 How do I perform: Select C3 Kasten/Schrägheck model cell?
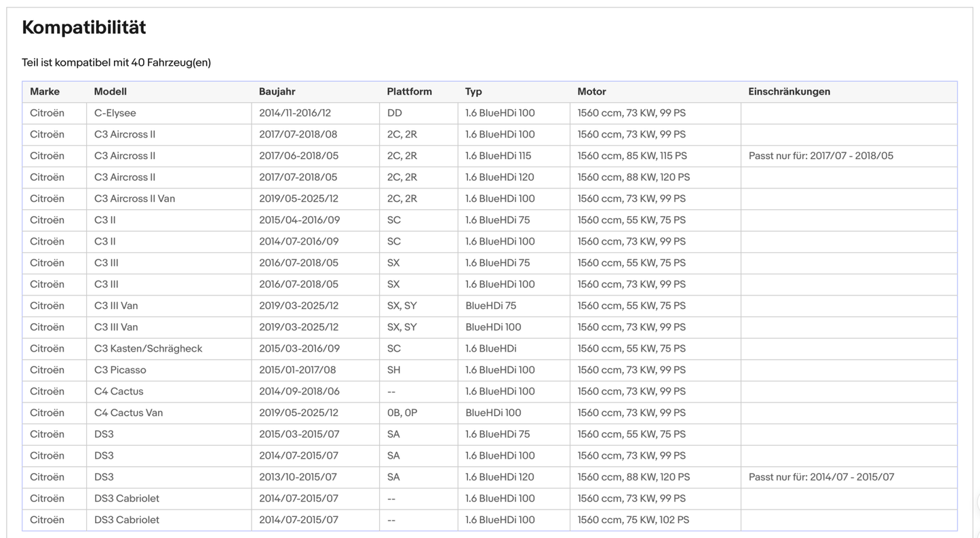click(x=169, y=348)
